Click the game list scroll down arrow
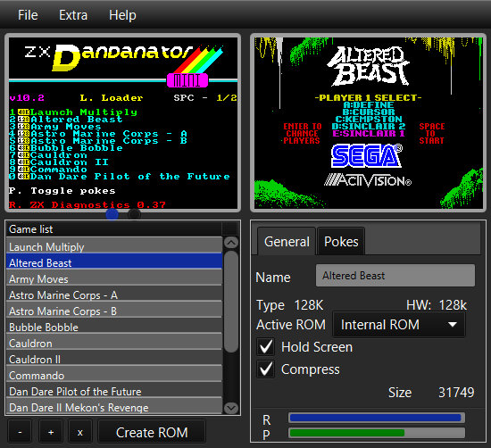491x448 pixels. tap(231, 408)
